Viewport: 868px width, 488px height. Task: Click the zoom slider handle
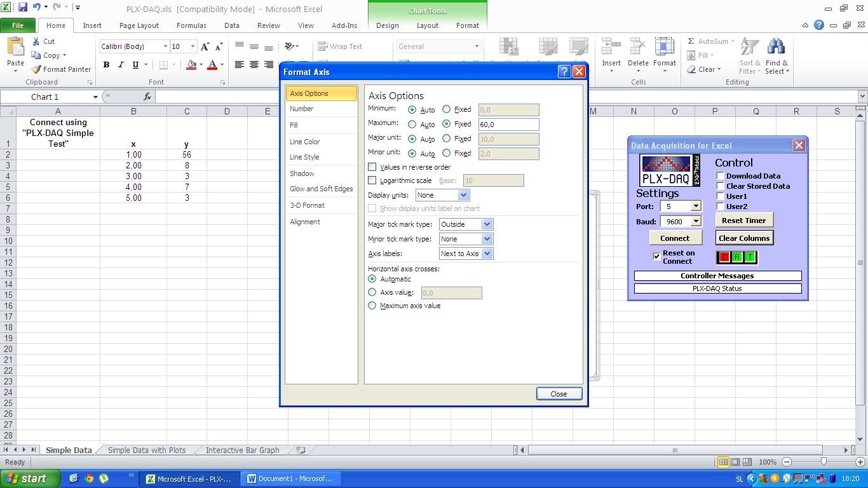[x=824, y=462]
